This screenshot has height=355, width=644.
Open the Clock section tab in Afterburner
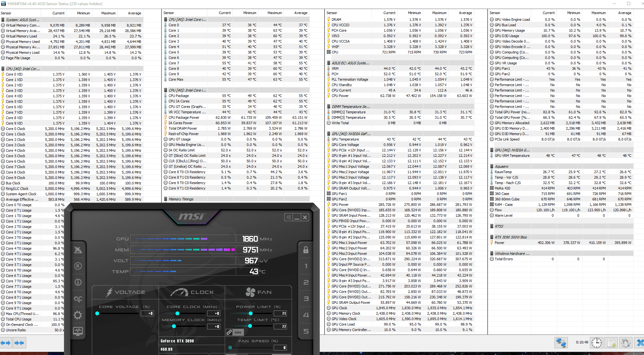[x=192, y=292]
